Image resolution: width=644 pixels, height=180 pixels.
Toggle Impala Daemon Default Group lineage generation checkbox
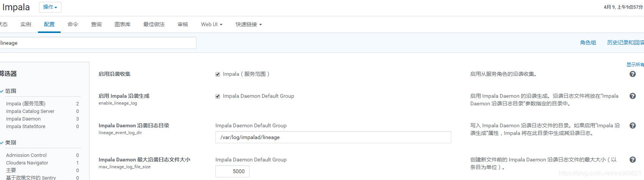point(218,96)
